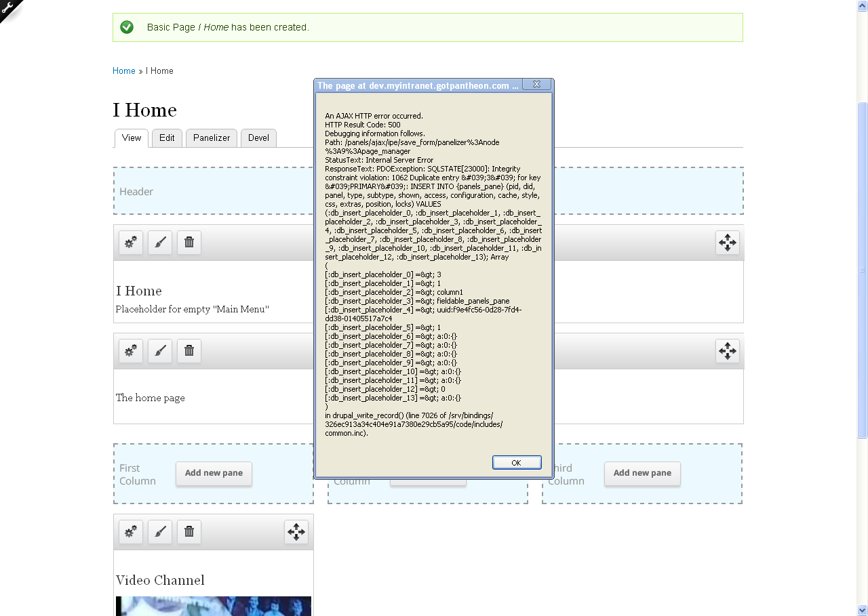868x616 pixels.
Task: Add new pane to Third Column
Action: 642,473
